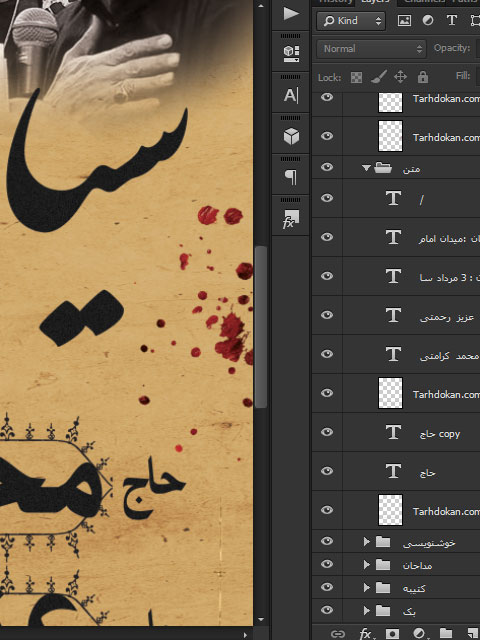Open the Paragraph panel icon
Screen dimensions: 480x640
(291, 177)
